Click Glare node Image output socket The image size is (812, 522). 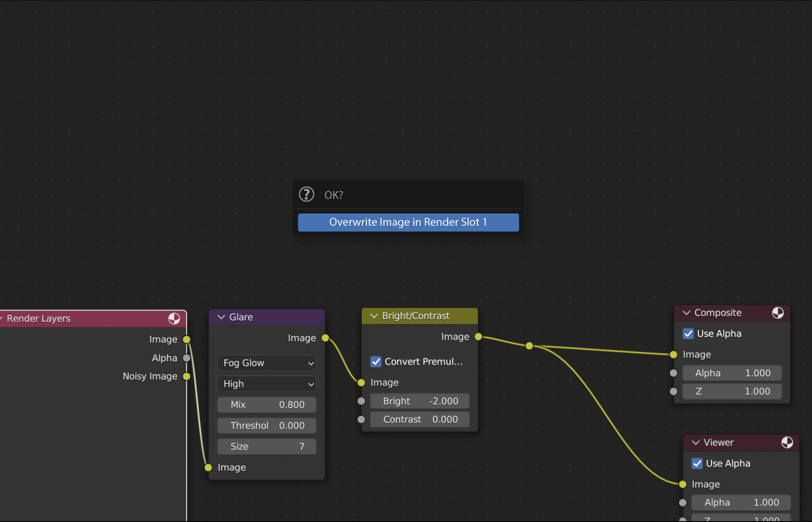(x=325, y=338)
